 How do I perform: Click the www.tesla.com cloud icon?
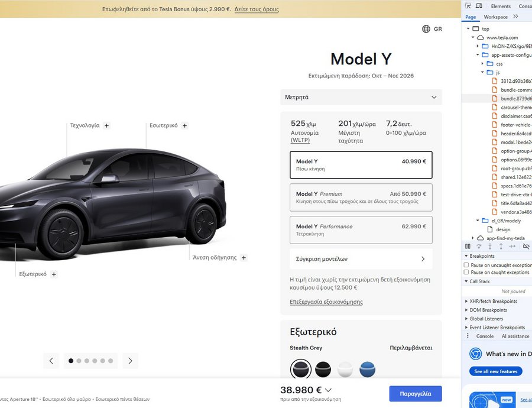[x=481, y=37]
